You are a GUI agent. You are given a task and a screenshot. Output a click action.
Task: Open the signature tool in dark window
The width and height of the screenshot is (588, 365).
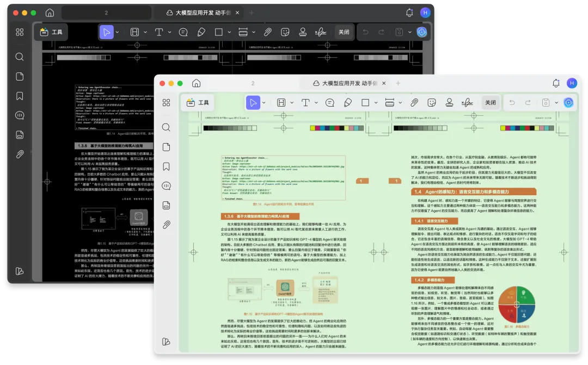click(320, 32)
